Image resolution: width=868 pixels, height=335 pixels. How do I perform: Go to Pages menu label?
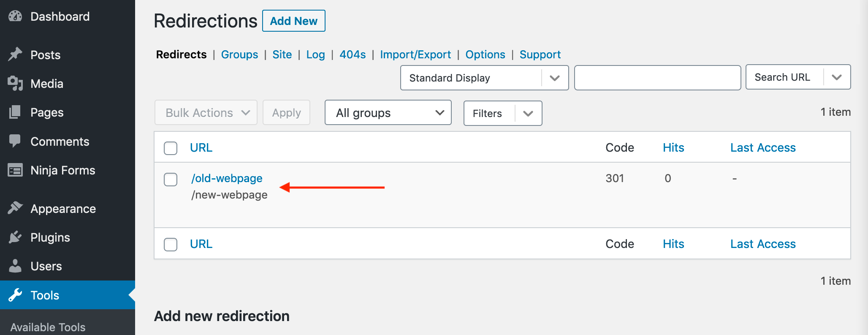point(47,112)
